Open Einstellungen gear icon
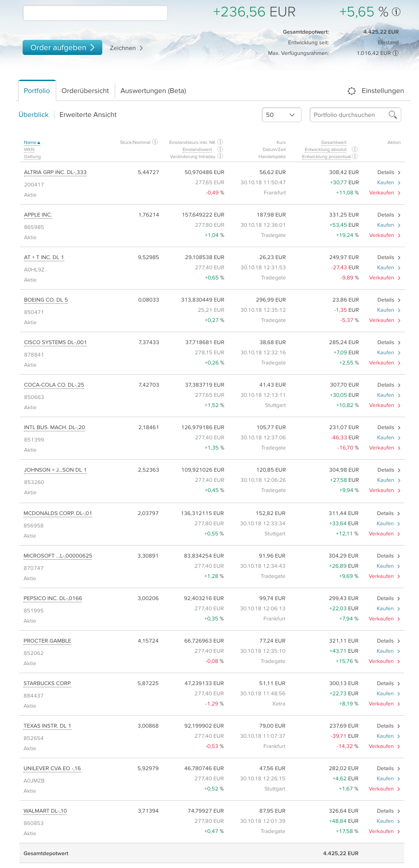 point(352,91)
